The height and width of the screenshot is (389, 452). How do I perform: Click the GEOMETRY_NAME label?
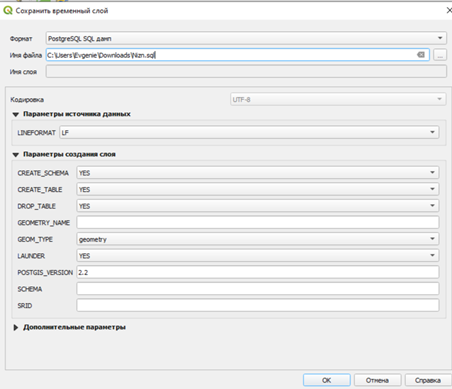pos(44,223)
